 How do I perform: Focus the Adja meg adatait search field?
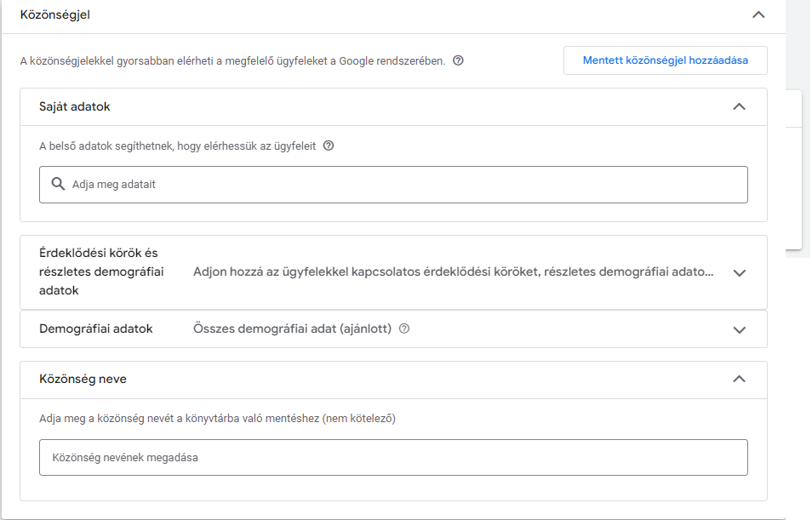point(400,184)
